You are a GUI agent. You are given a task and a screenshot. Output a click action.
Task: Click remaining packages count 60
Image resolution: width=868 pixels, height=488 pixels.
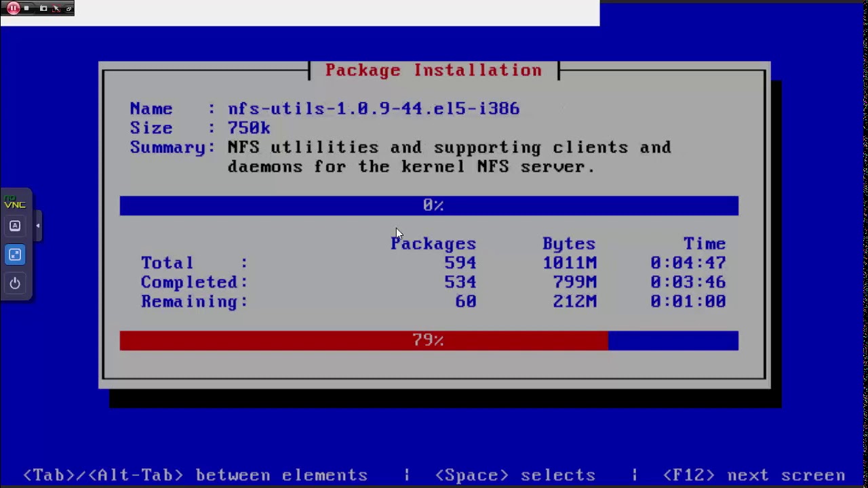466,302
